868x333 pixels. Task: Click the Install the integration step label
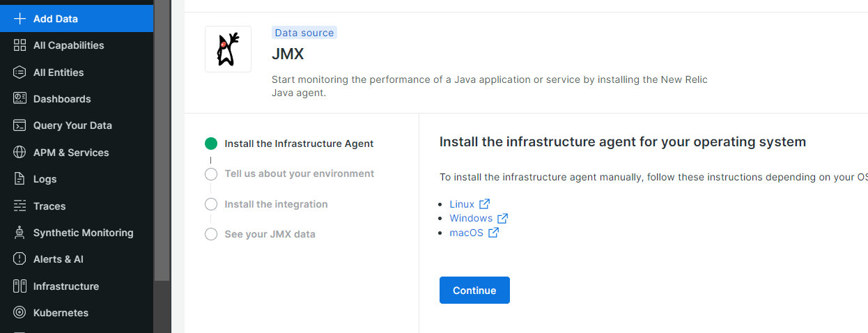tap(276, 204)
